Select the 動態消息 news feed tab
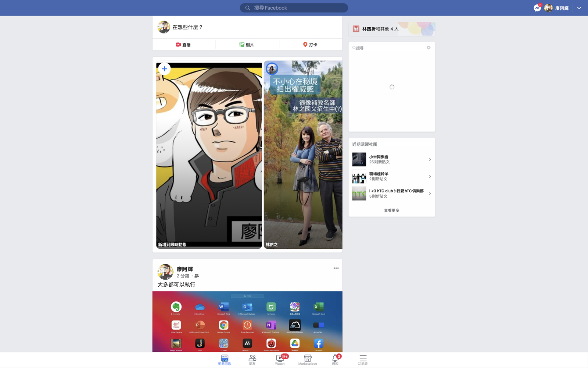588x368 pixels. pyautogui.click(x=225, y=359)
